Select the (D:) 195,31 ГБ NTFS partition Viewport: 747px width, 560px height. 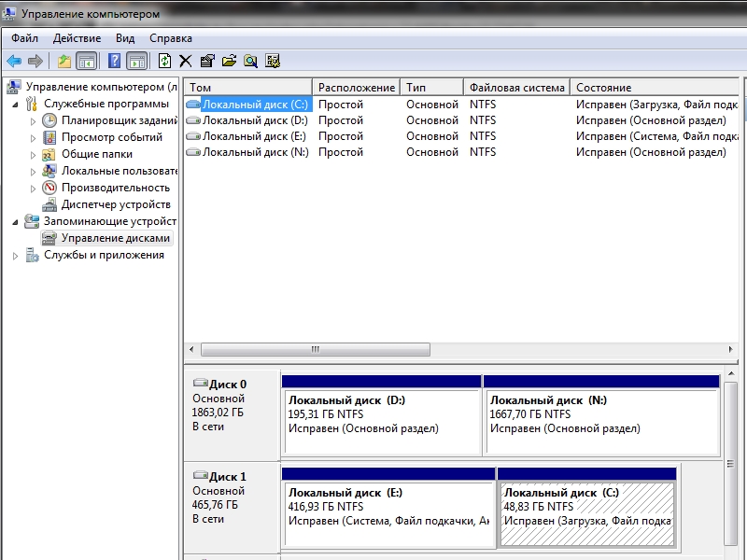[x=381, y=415]
